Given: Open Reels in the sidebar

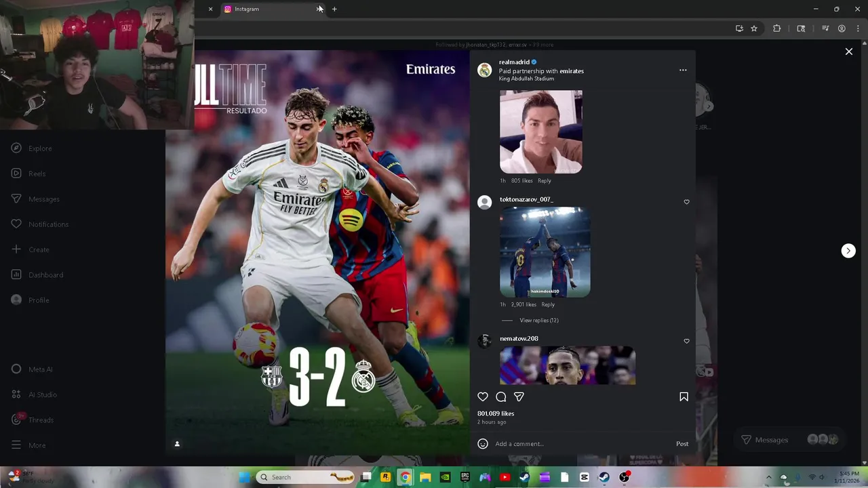Looking at the screenshot, I should pyautogui.click(x=28, y=174).
